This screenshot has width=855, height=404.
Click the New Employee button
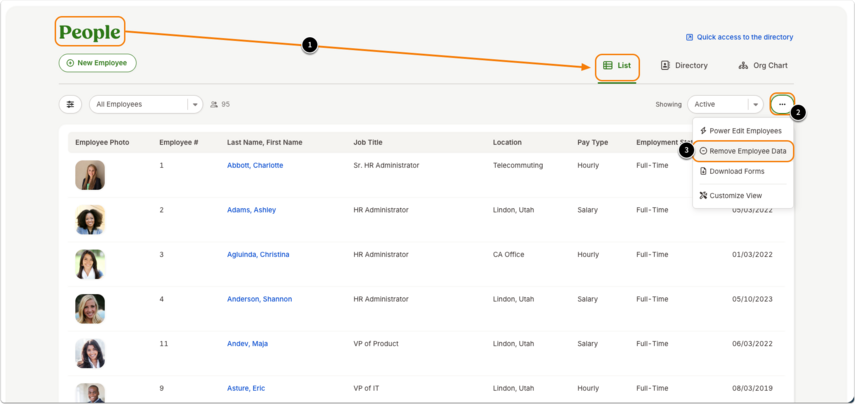98,63
